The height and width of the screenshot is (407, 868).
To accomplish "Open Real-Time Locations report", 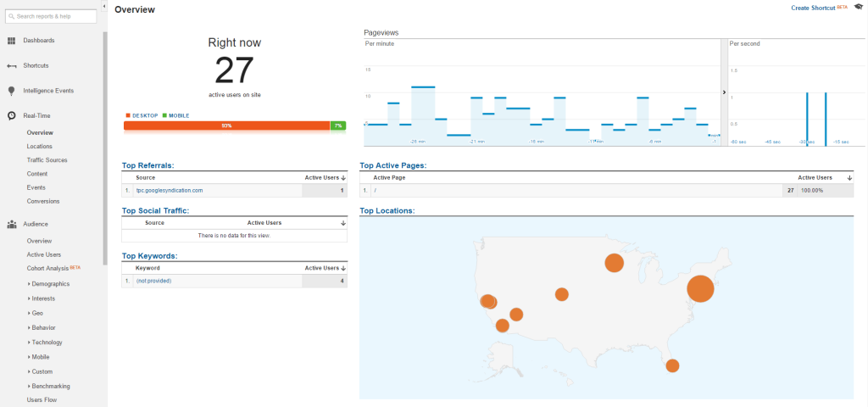I will tap(39, 146).
